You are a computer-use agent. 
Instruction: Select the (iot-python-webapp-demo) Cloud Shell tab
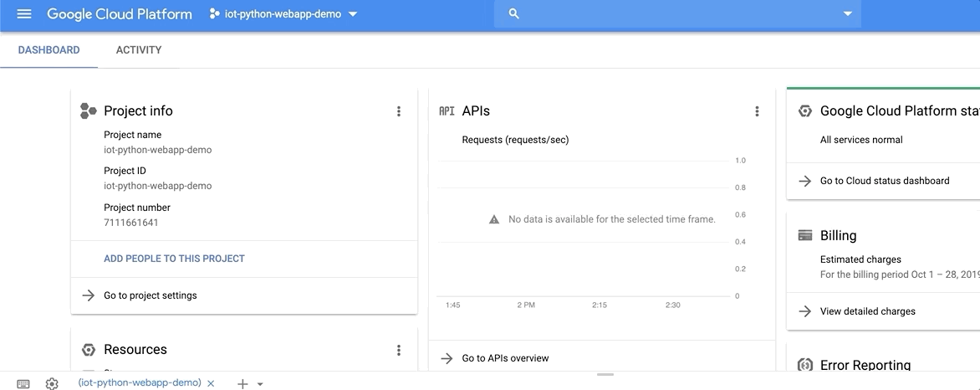pos(140,382)
